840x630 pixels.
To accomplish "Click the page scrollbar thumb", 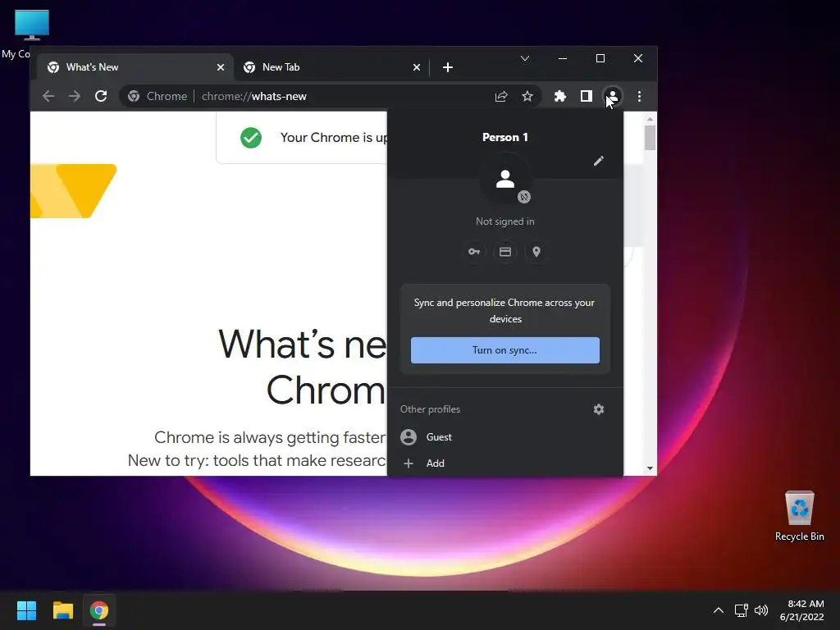I will (650, 137).
